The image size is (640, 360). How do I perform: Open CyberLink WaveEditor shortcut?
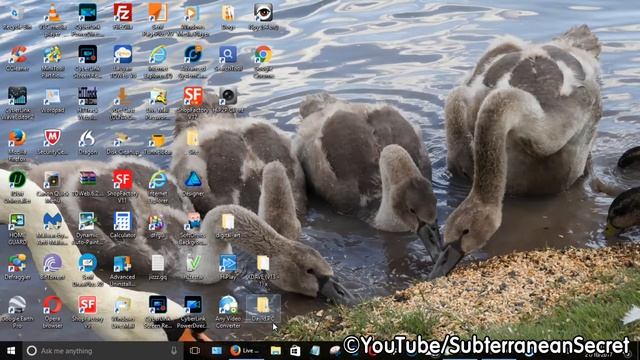(x=17, y=103)
